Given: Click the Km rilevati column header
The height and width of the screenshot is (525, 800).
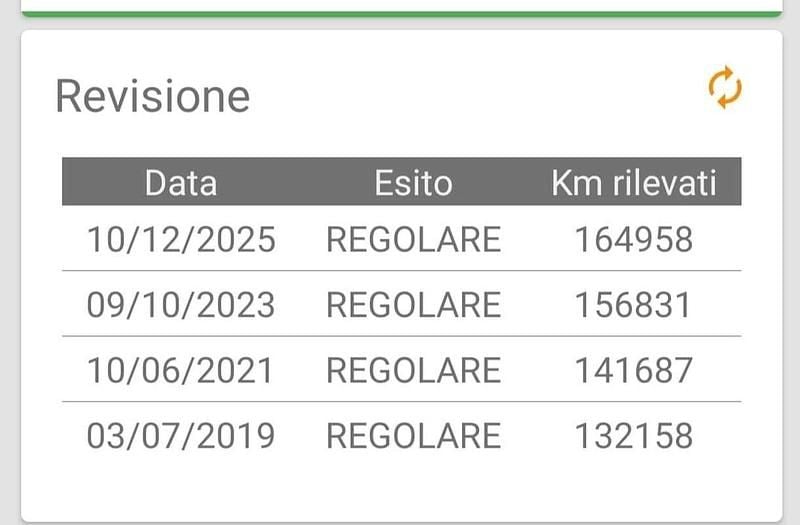Looking at the screenshot, I should [633, 183].
